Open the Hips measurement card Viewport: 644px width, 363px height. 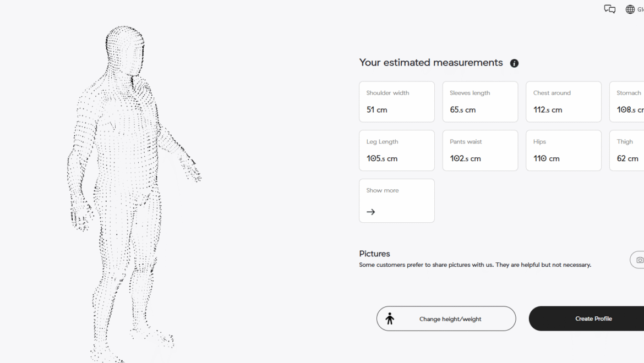point(563,151)
